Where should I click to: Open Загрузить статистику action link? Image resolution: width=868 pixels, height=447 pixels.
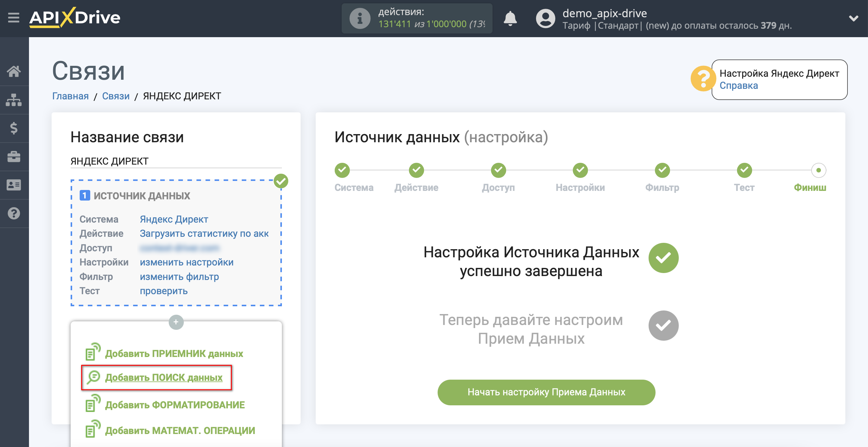click(204, 233)
